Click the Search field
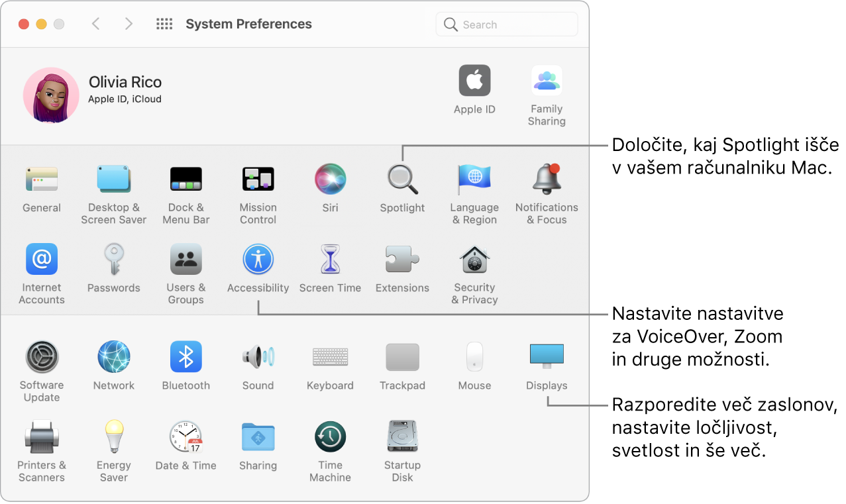Image resolution: width=846 pixels, height=504 pixels. 507,25
